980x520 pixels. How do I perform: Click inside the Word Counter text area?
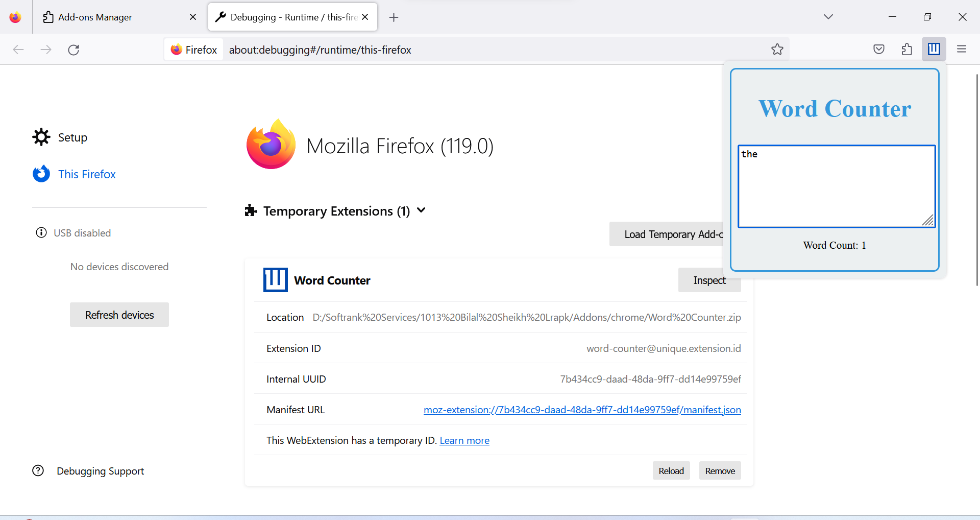[x=837, y=186]
